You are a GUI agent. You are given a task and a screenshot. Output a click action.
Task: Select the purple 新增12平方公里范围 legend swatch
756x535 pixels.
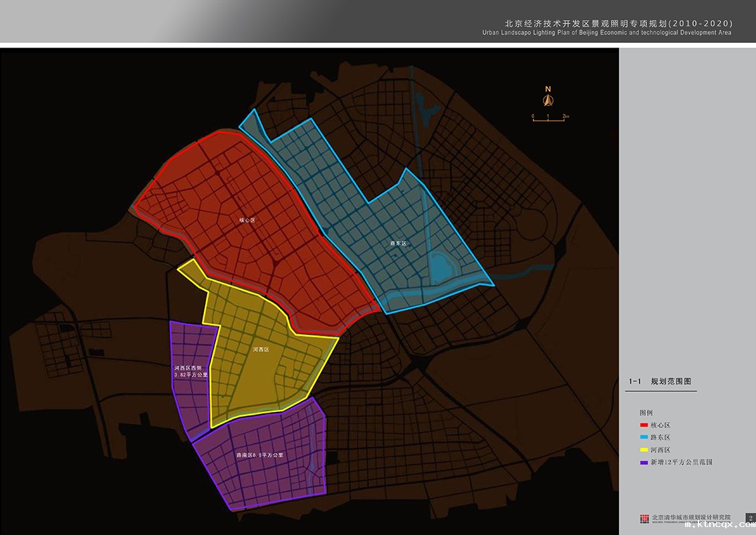pos(644,462)
